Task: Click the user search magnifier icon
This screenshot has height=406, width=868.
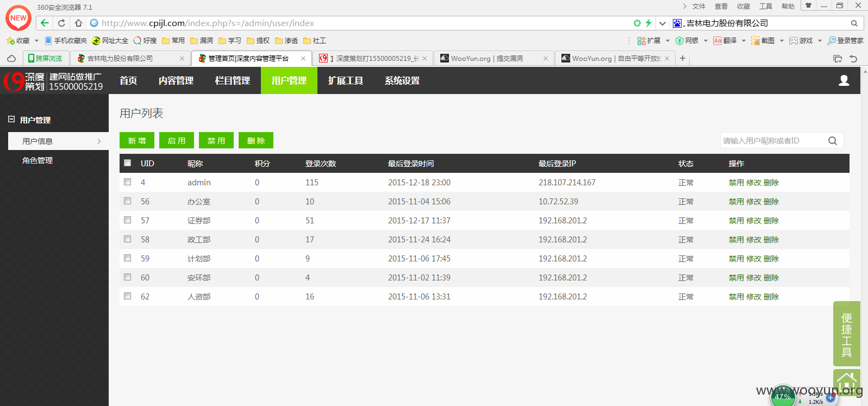Action: click(832, 141)
